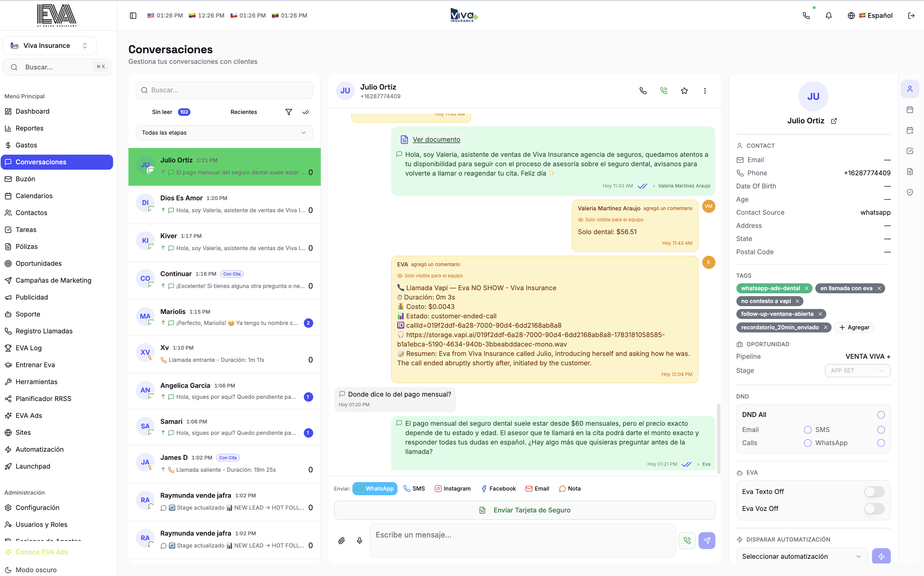
Task: Enable the DND All radio
Action: pyautogui.click(x=881, y=415)
